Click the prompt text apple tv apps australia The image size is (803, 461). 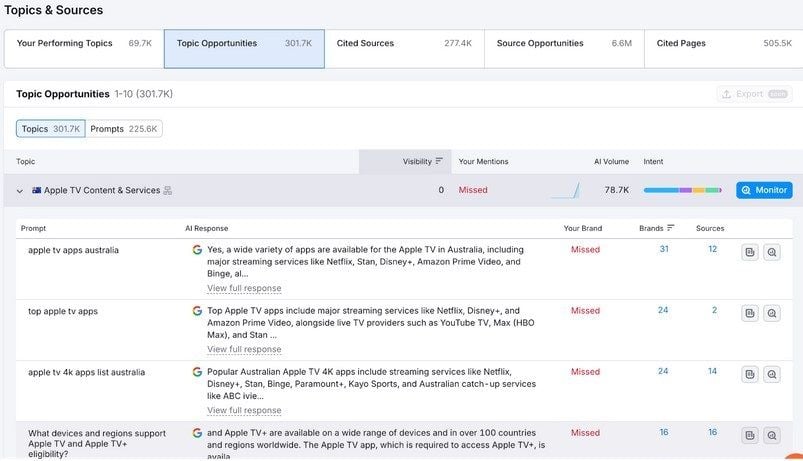tap(73, 250)
